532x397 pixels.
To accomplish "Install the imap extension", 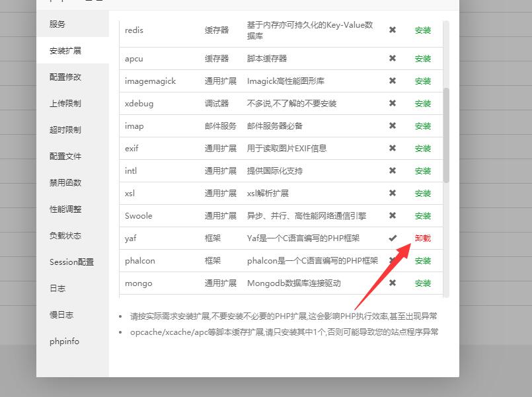I will point(423,126).
